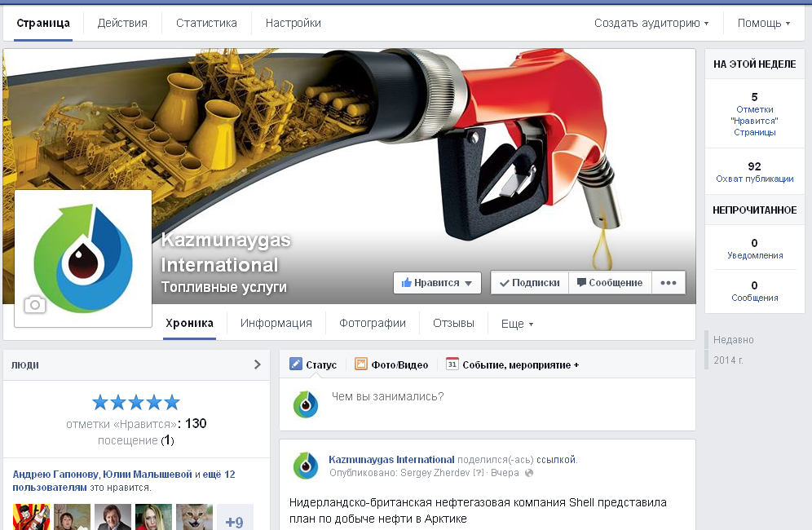
Task: Click the Status pencil icon
Action: coord(296,364)
